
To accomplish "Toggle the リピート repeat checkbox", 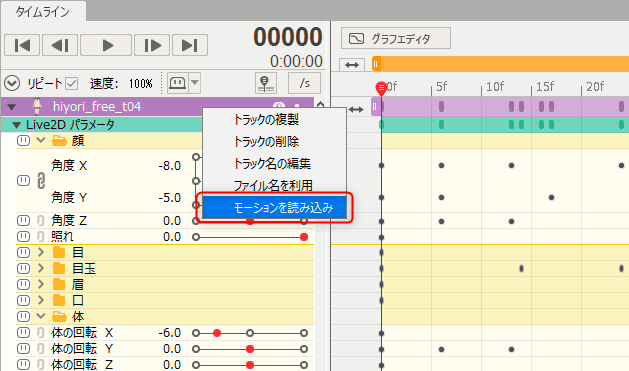I will [x=72, y=84].
